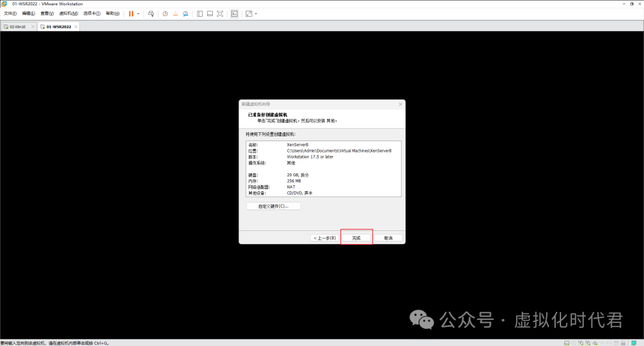Click the library panel icon
Screen dimensions: 644x346
coord(199,13)
